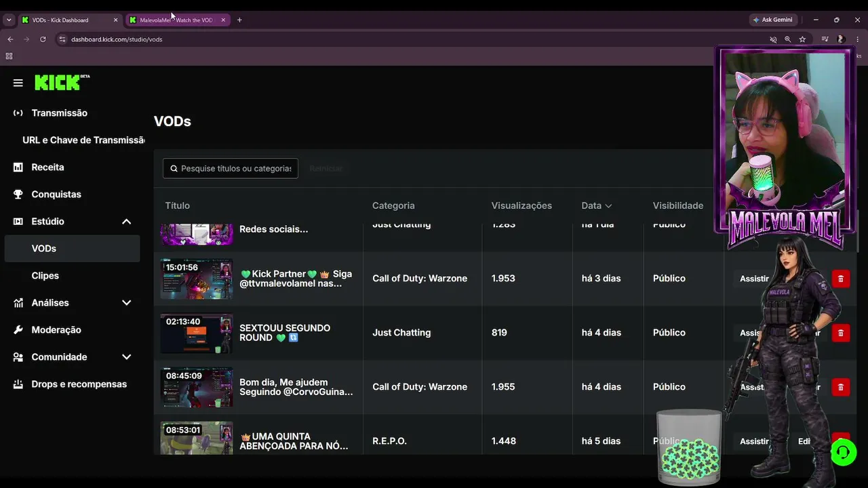Click the 'há 3 dias' date cell
The width and height of the screenshot is (868, 488).
(601, 279)
